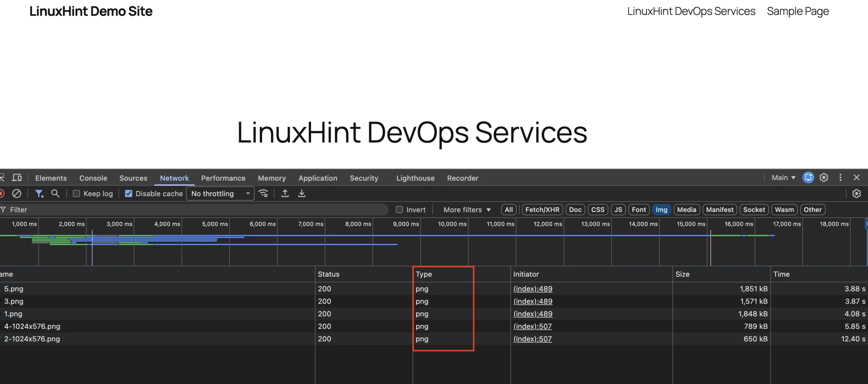The width and height of the screenshot is (868, 384).
Task: Select the CSS filter chip
Action: click(x=598, y=210)
